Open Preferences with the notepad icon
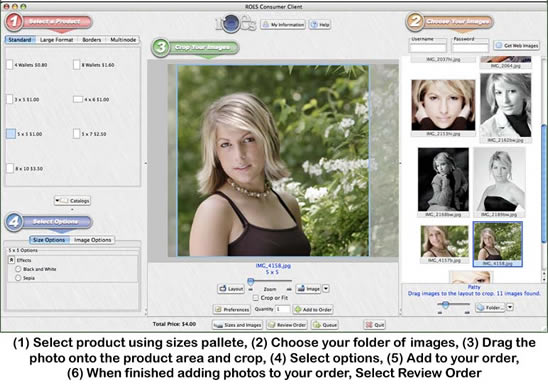The width and height of the screenshot is (548, 388). pos(232,310)
